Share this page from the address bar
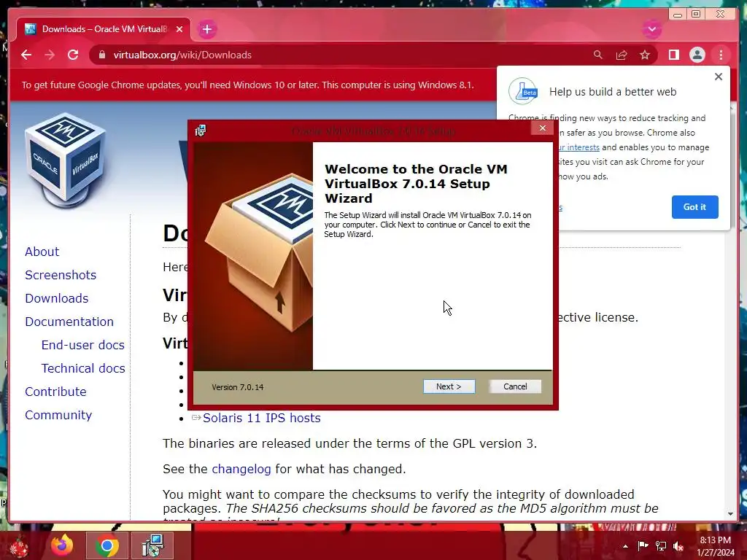This screenshot has height=560, width=747. [622, 55]
